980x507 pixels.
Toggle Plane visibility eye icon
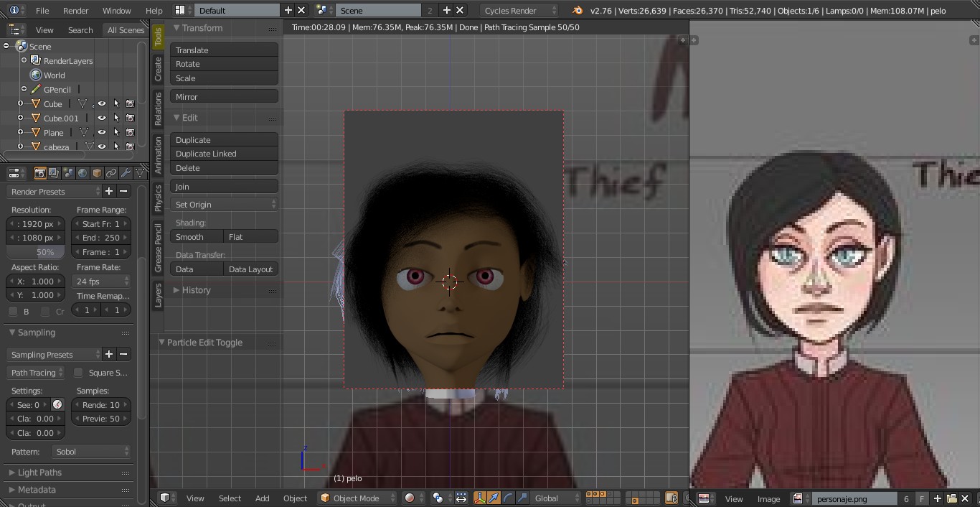pyautogui.click(x=102, y=133)
